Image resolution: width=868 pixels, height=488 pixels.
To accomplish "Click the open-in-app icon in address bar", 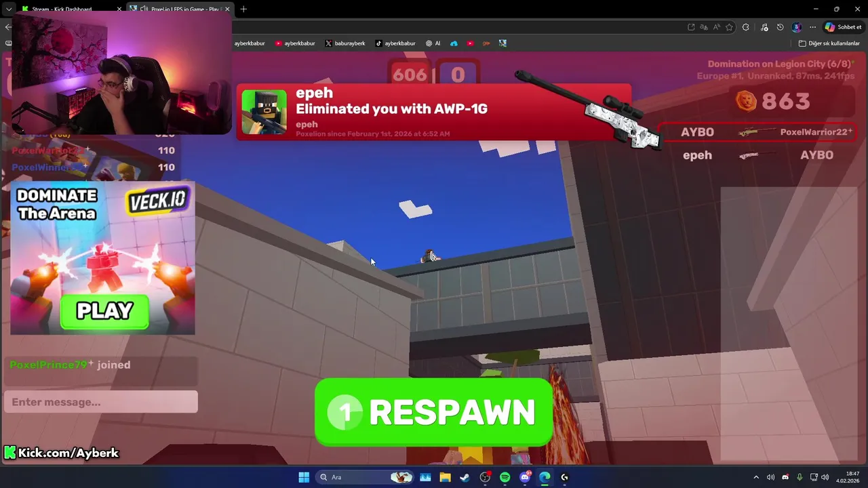I will (691, 27).
